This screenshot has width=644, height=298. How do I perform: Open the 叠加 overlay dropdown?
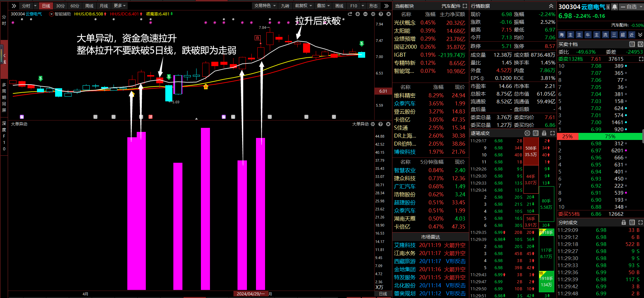(x=324, y=6)
